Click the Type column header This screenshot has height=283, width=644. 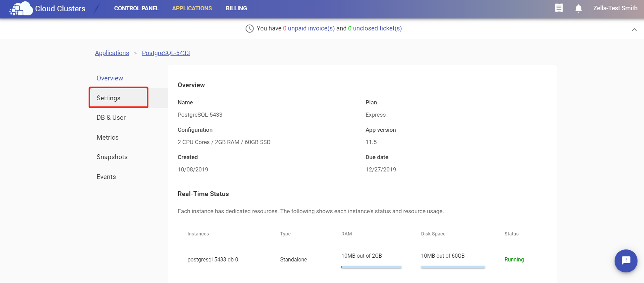click(285, 234)
